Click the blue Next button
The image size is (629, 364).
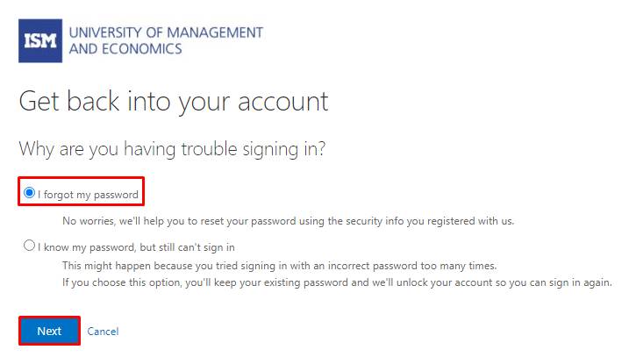[x=49, y=331]
